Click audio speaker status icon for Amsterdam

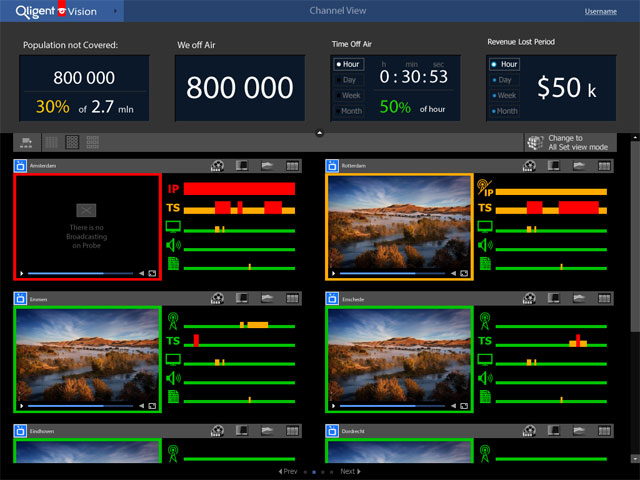[x=173, y=245]
